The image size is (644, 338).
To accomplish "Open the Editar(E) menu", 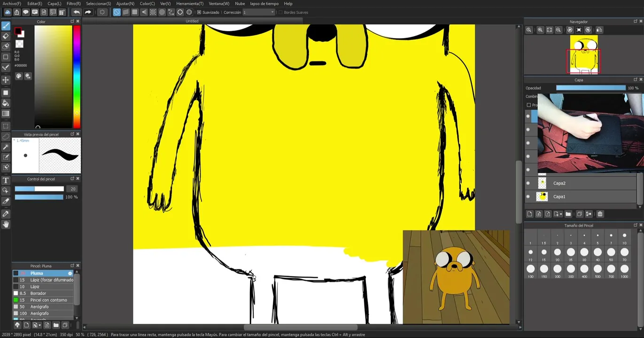I will [x=35, y=3].
